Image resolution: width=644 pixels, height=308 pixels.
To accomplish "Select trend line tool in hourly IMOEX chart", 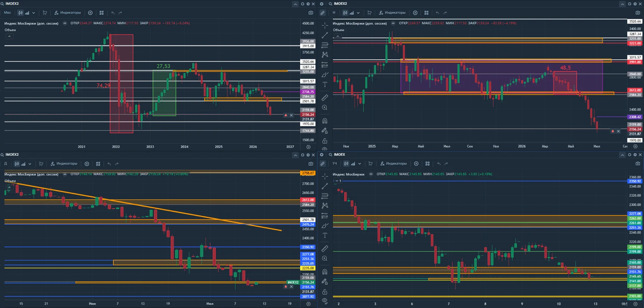I will 325,186.
